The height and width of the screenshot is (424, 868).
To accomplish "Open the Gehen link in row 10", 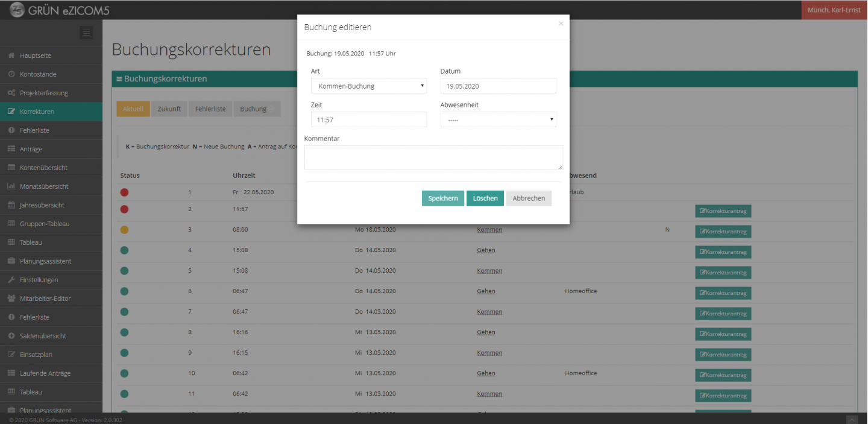I will (x=486, y=373).
